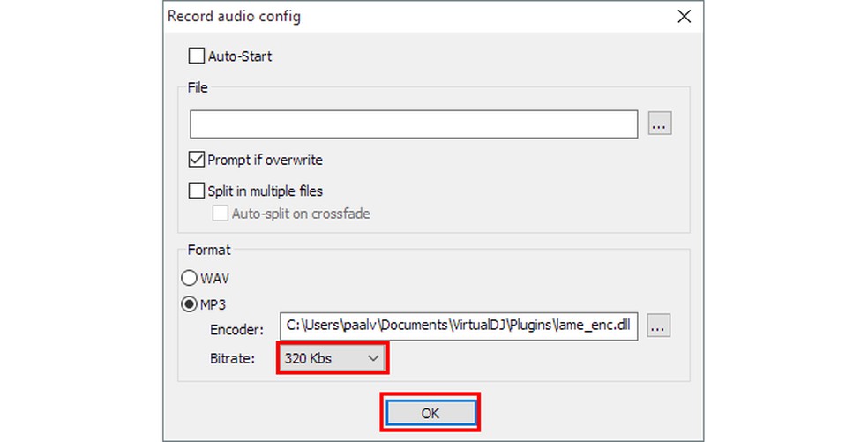Screen dimensions: 868x442
Task: Click the Auto-Start label text
Action: (x=240, y=56)
